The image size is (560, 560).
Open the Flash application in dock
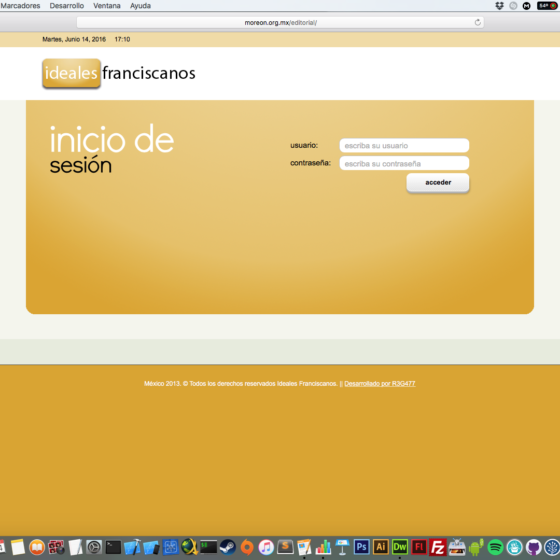point(419,547)
